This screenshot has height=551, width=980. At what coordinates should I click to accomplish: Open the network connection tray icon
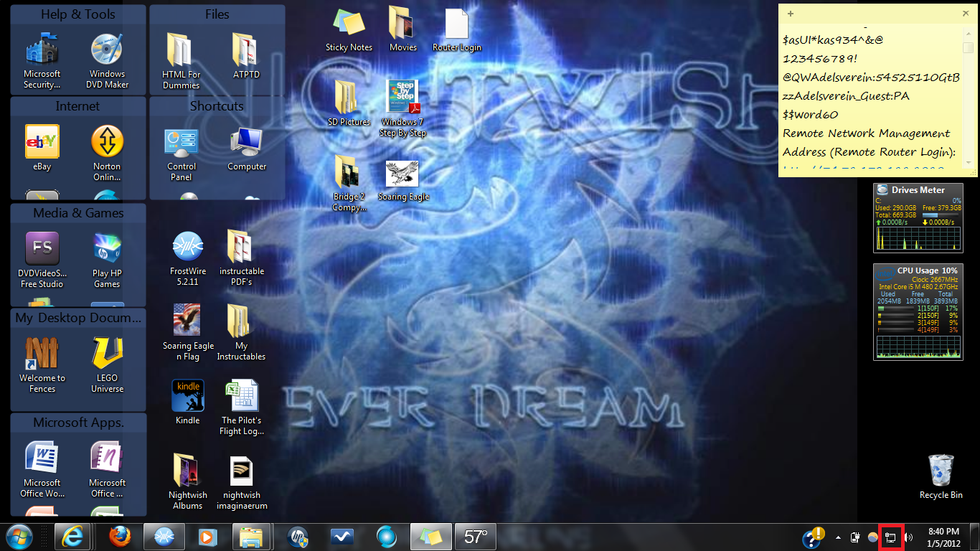tap(891, 537)
